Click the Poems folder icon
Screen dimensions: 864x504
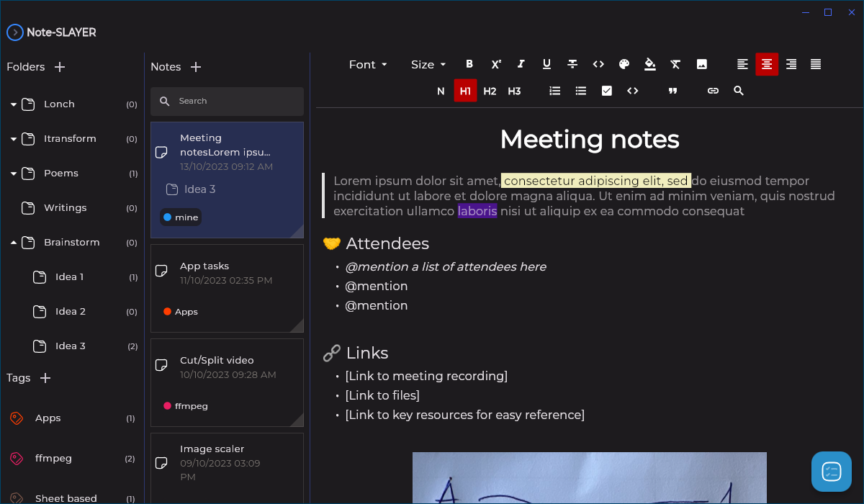point(28,174)
